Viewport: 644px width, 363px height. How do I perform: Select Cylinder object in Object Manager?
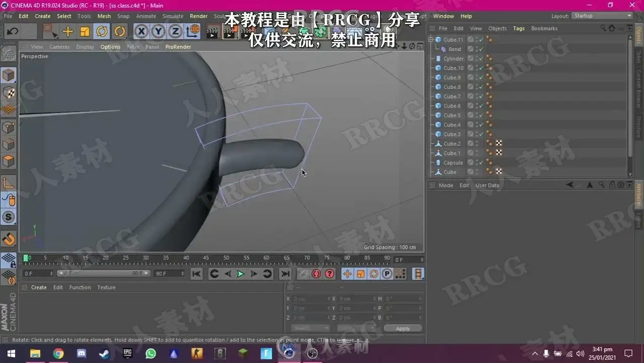pyautogui.click(x=454, y=58)
